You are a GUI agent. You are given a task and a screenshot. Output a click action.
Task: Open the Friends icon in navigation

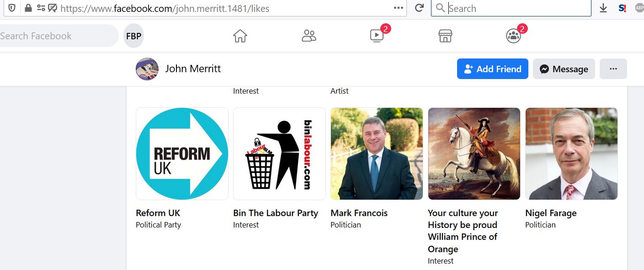pos(309,36)
